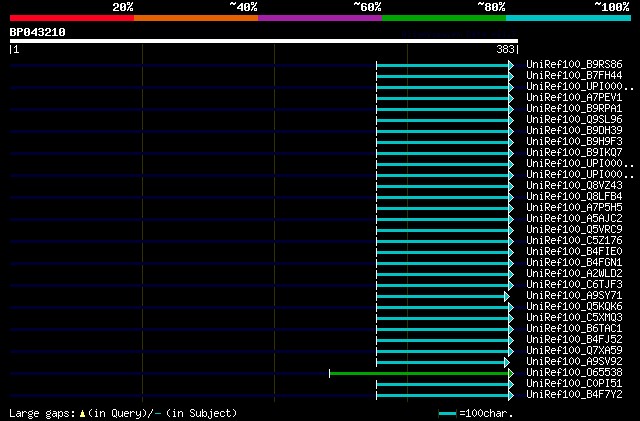Select the UniRef100_Q8LFB4 label
This screenshot has height=421, width=640.
[574, 197]
